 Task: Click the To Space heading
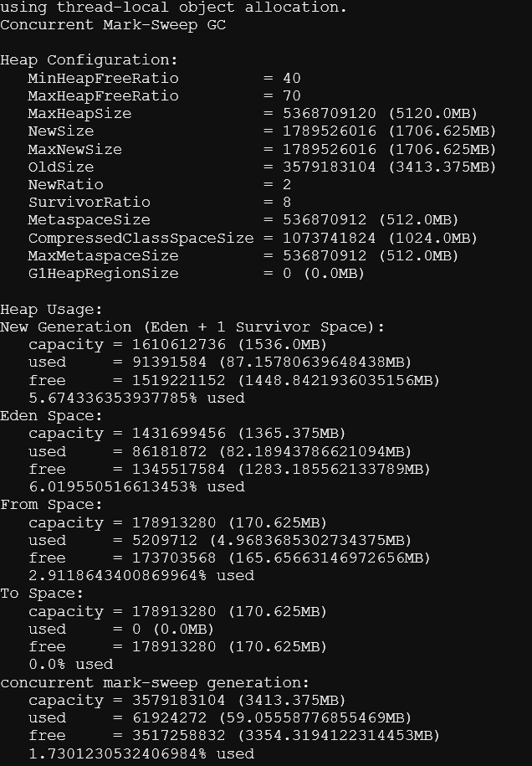[x=42, y=594]
